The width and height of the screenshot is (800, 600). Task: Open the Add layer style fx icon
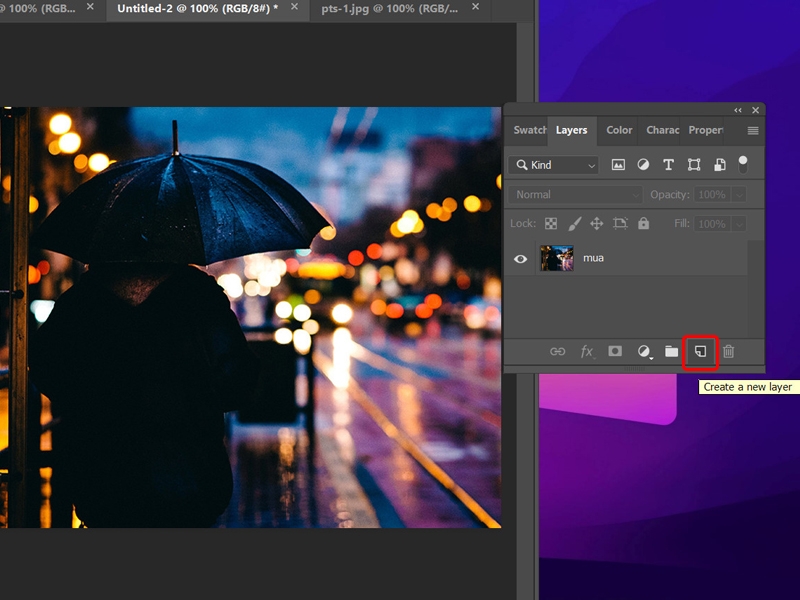[x=587, y=351]
